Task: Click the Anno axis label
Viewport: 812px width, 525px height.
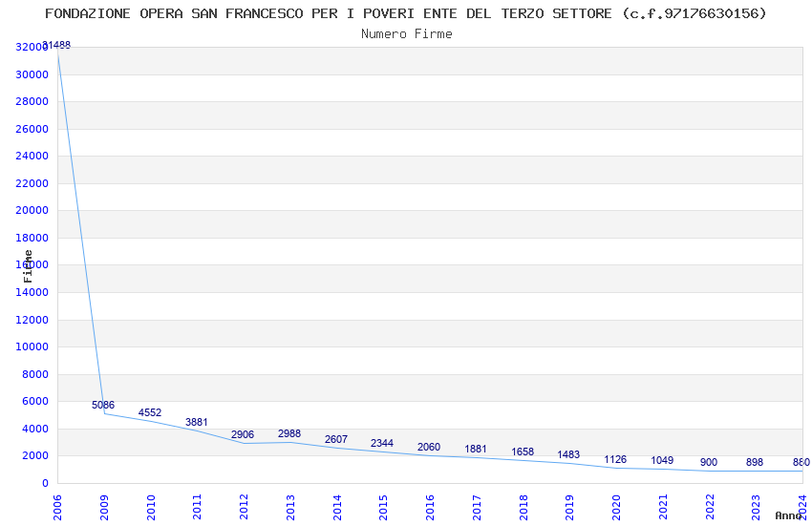Action: pyautogui.click(x=788, y=515)
